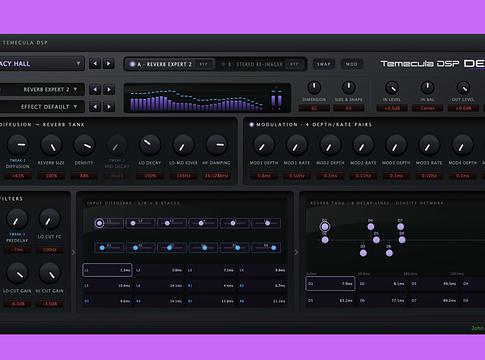Click the MOD4 DEPTH knob
Screen dimensions: 485x360
point(462,145)
